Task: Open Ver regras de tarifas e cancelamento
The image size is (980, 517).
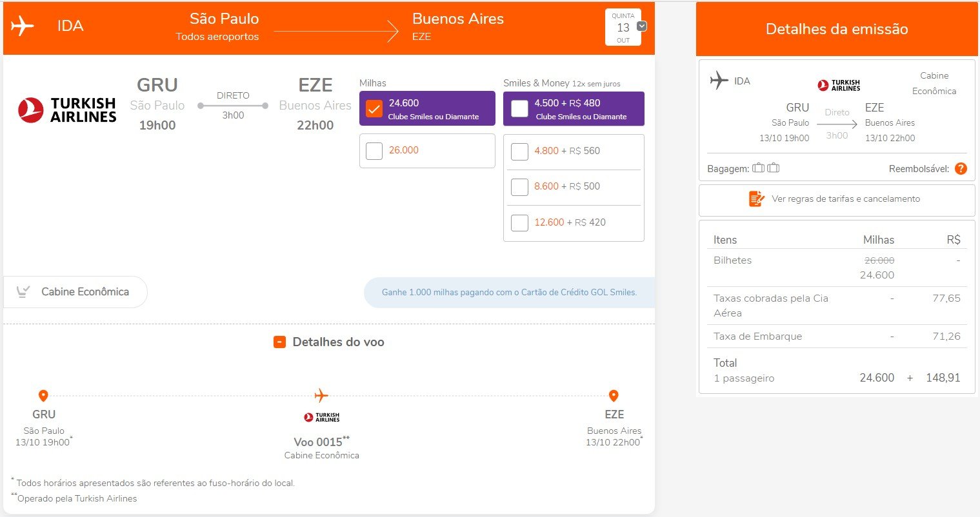Action: pos(837,200)
